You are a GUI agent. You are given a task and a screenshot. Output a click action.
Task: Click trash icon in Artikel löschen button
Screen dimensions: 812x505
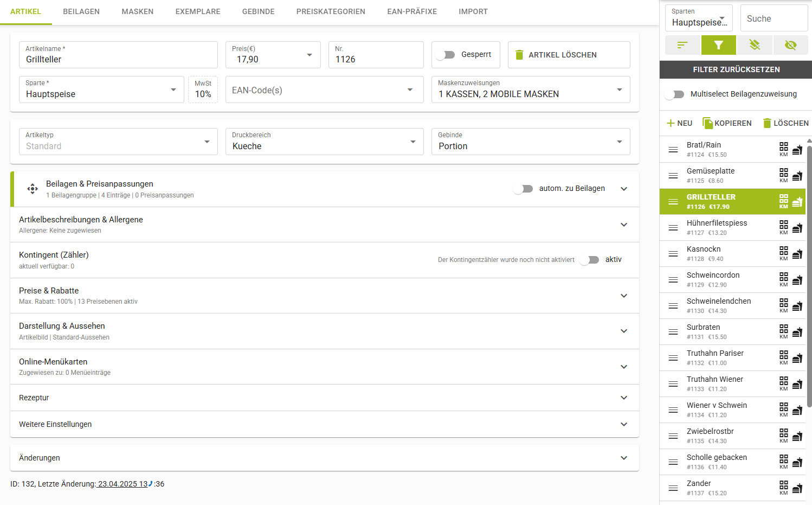pos(519,55)
